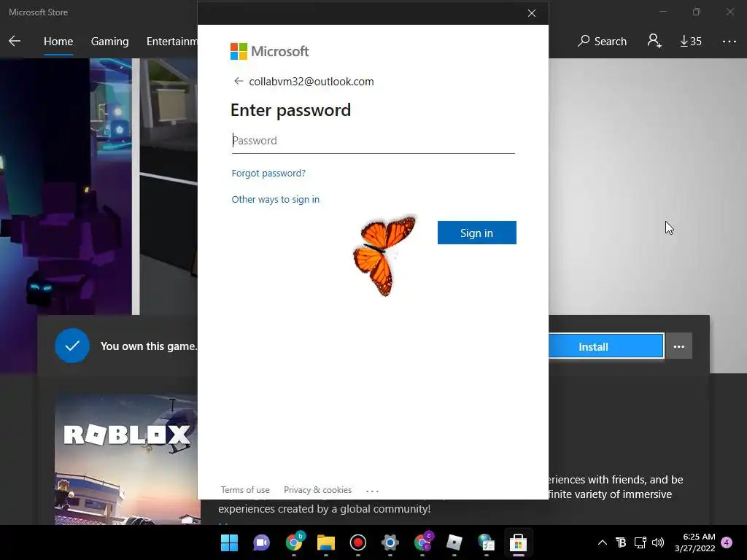The height and width of the screenshot is (560, 747).
Task: Open Terms of use link
Action: 245,489
